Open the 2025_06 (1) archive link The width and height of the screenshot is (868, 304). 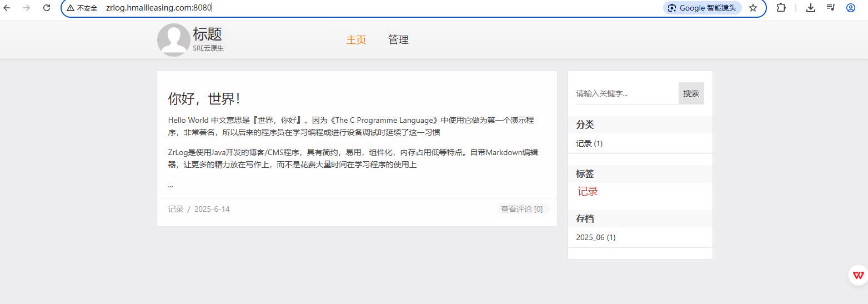click(595, 237)
